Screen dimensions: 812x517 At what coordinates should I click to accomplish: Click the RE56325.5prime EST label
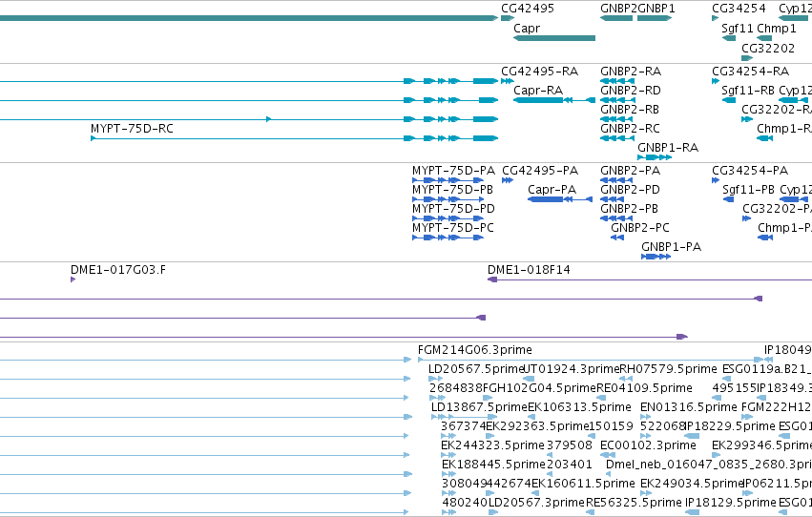point(634,503)
